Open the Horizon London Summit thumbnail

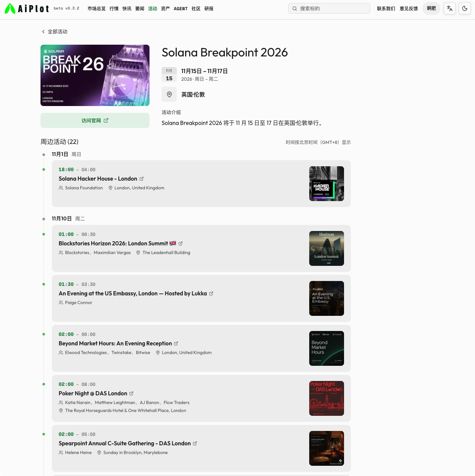point(327,248)
